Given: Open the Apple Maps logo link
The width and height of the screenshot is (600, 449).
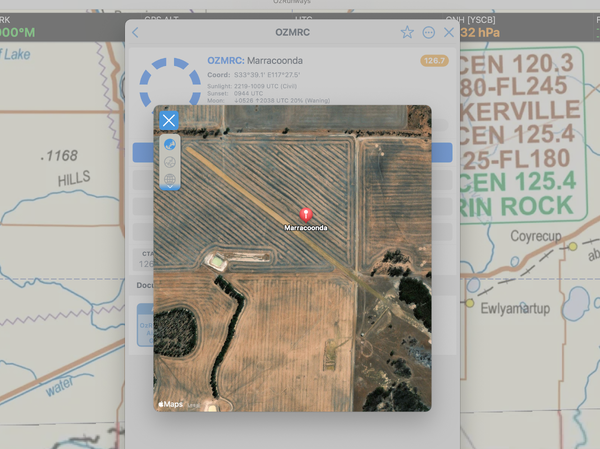Looking at the screenshot, I should click(171, 404).
